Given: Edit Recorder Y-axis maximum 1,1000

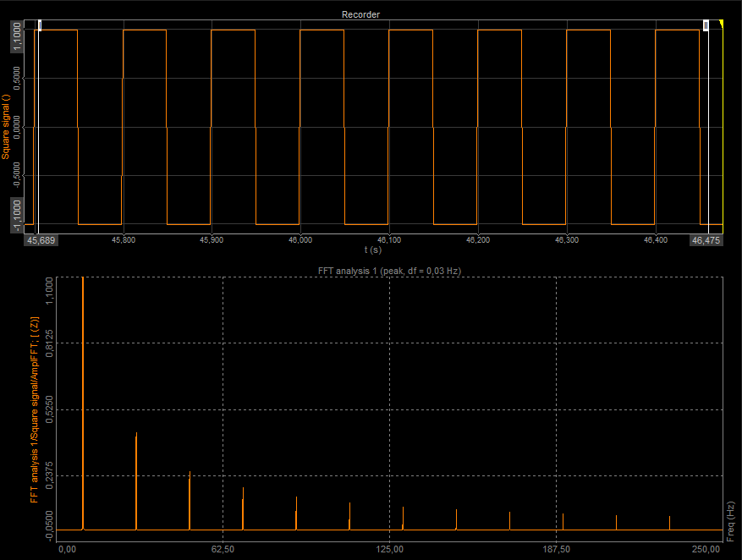Looking at the screenshot, I should 17,36.
